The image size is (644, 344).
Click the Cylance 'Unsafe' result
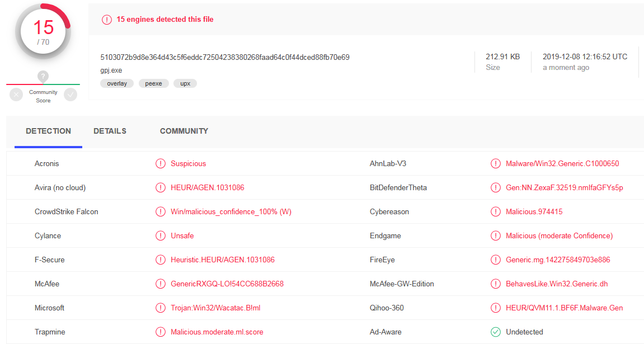tap(182, 235)
